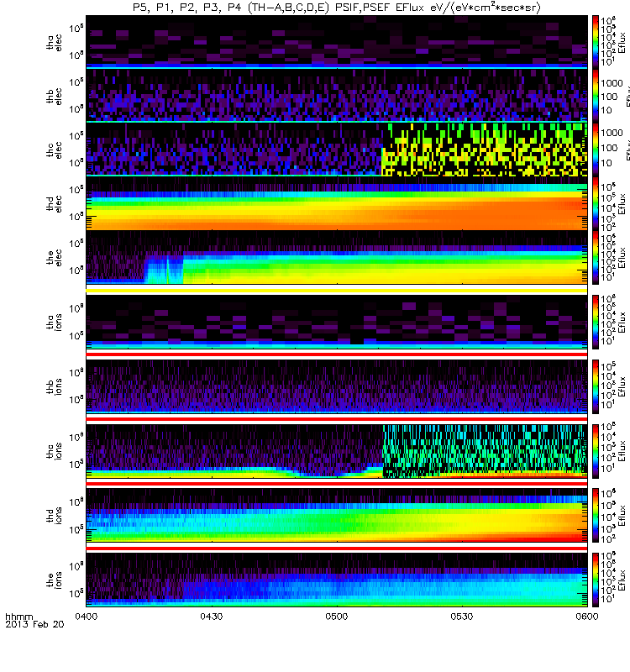Screen dimensions: 630x672
Task: Click the tha elec color scale bar
Action: coord(596,42)
